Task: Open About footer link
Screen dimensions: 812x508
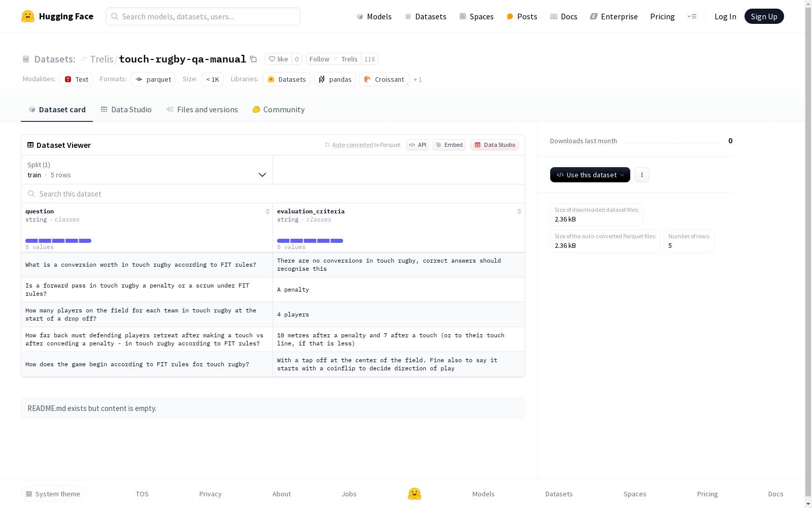Action: tap(282, 494)
